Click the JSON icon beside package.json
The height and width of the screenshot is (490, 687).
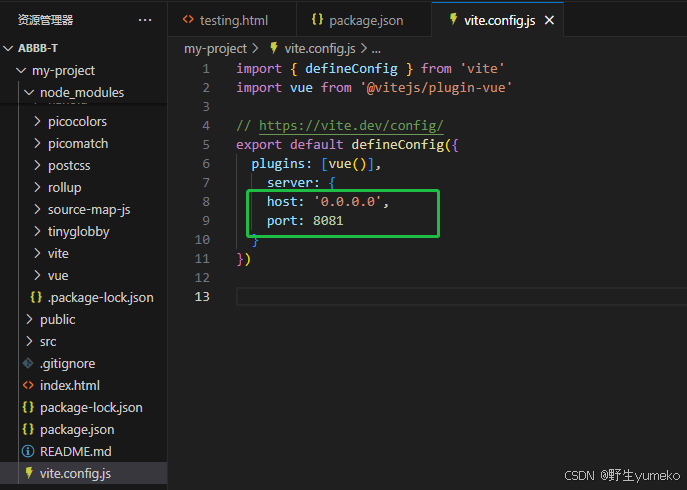(28, 429)
